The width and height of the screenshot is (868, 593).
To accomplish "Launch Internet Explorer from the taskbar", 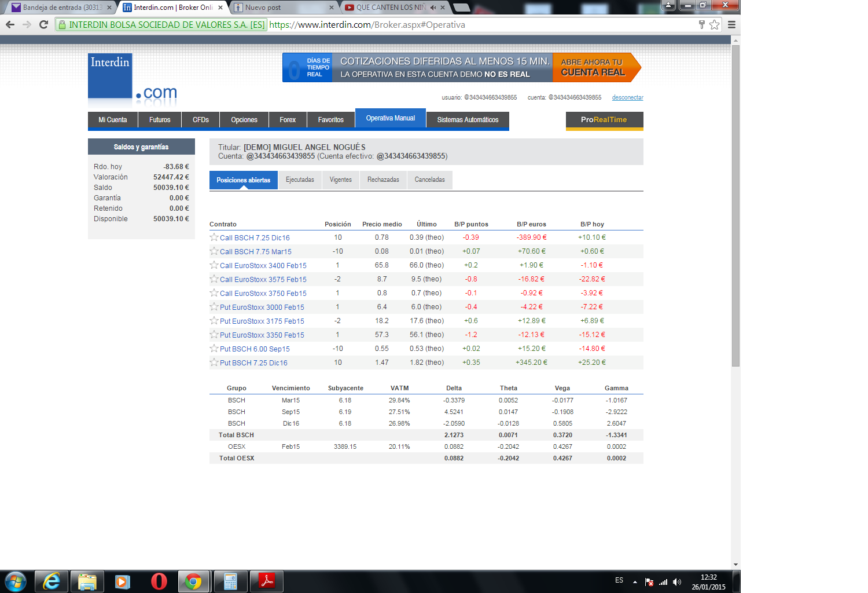I will pyautogui.click(x=52, y=581).
